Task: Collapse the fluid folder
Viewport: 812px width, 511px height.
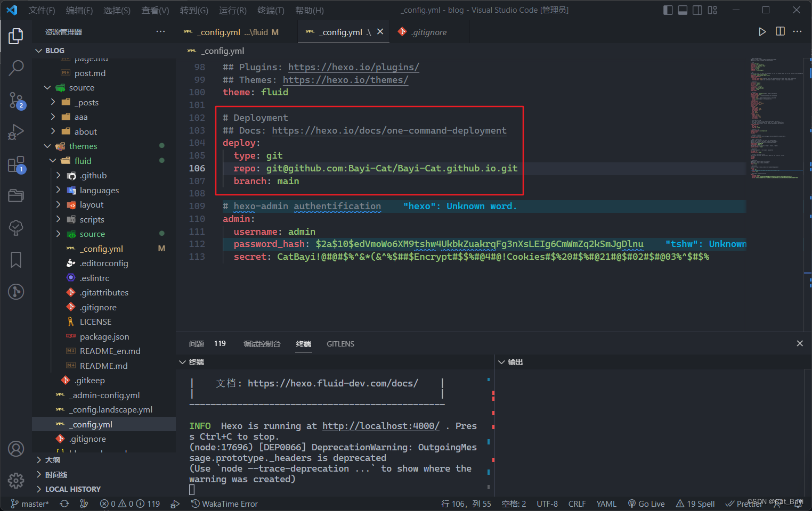Action: (x=104, y=161)
